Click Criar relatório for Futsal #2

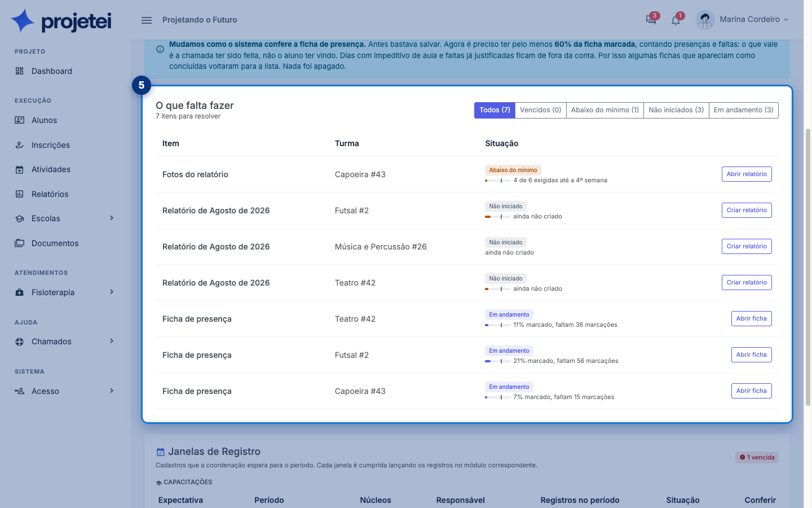point(747,210)
